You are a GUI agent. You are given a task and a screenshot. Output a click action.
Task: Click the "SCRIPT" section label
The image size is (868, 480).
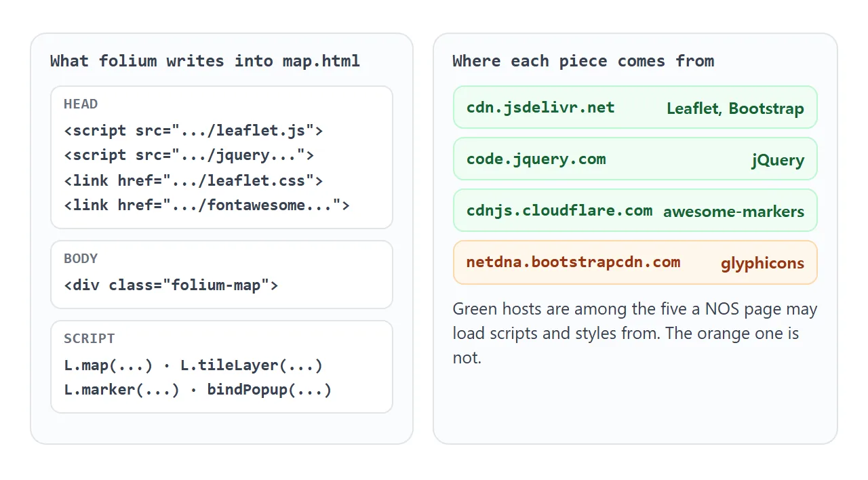[90, 338]
